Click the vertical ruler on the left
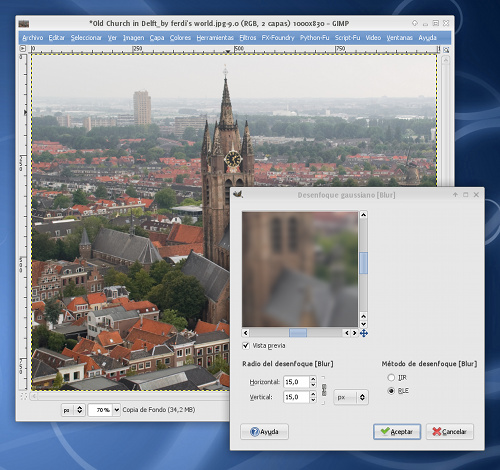 pos(23,222)
